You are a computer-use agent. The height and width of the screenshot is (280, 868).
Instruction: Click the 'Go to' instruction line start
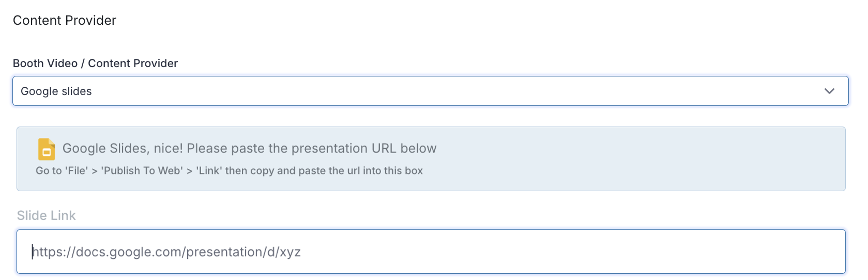tap(49, 170)
